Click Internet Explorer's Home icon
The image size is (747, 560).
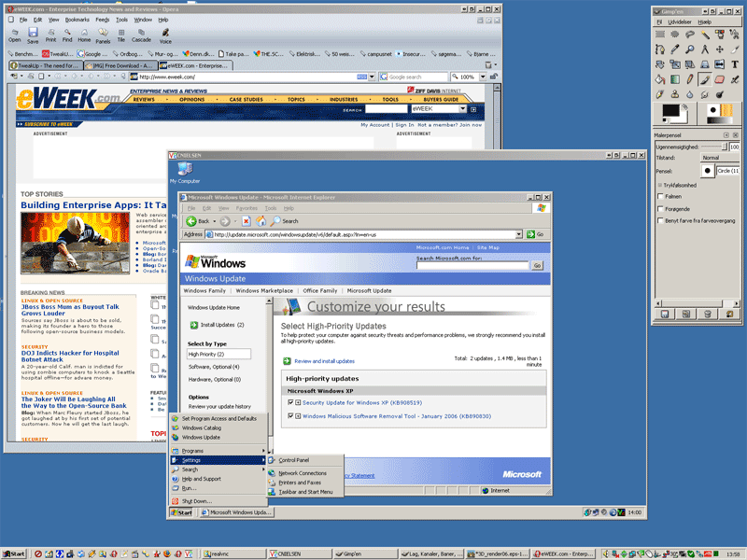[x=261, y=221]
